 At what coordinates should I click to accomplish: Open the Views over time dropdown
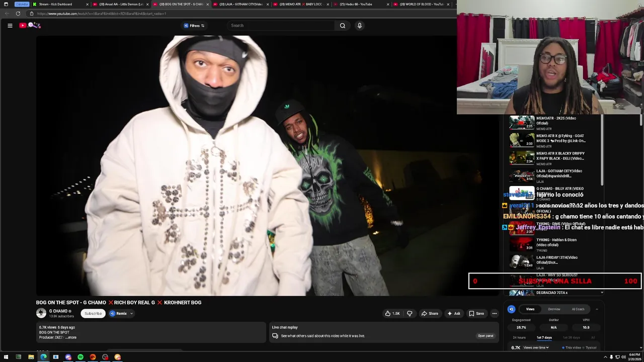(x=536, y=347)
